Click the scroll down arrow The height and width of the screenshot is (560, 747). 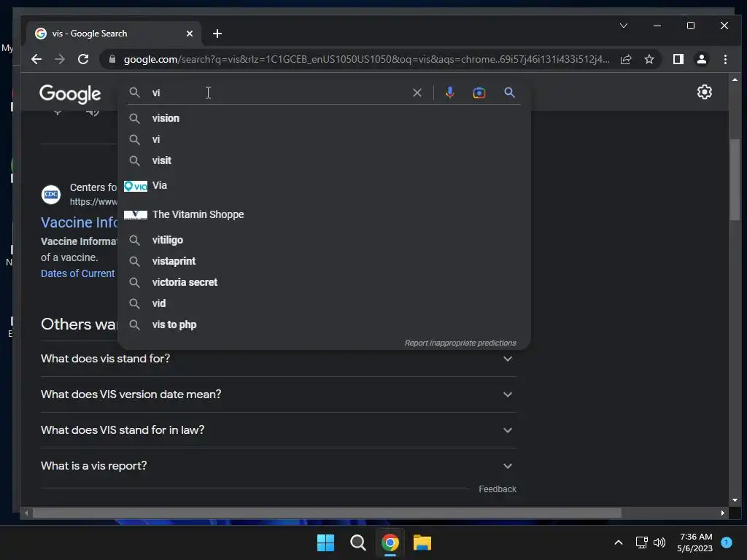click(x=735, y=500)
